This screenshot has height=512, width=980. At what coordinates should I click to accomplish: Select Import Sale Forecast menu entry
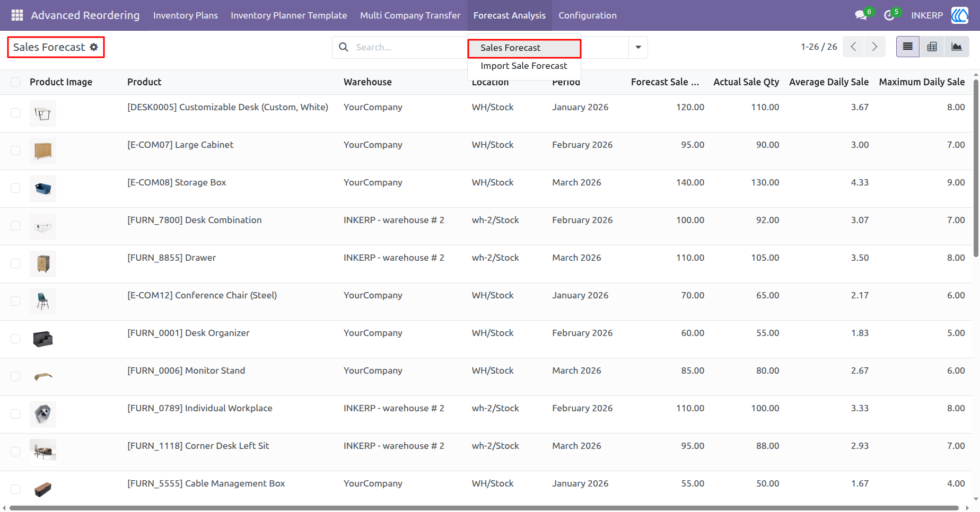[x=524, y=66]
